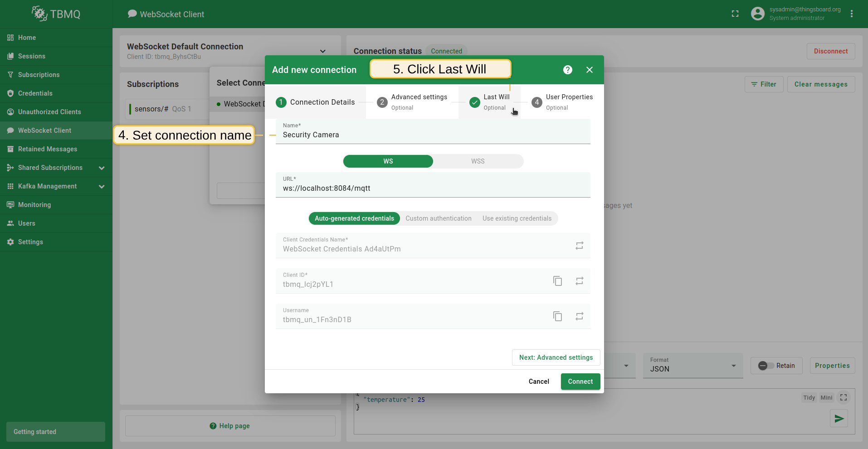Image resolution: width=868 pixels, height=449 pixels.
Task: Click the connection Name input field
Action: (433, 135)
